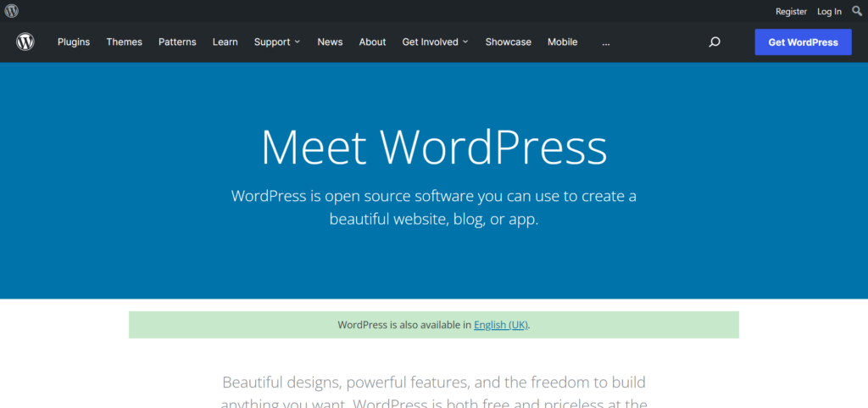Follow the English (UK) link
Image resolution: width=868 pixels, height=408 pixels.
501,325
